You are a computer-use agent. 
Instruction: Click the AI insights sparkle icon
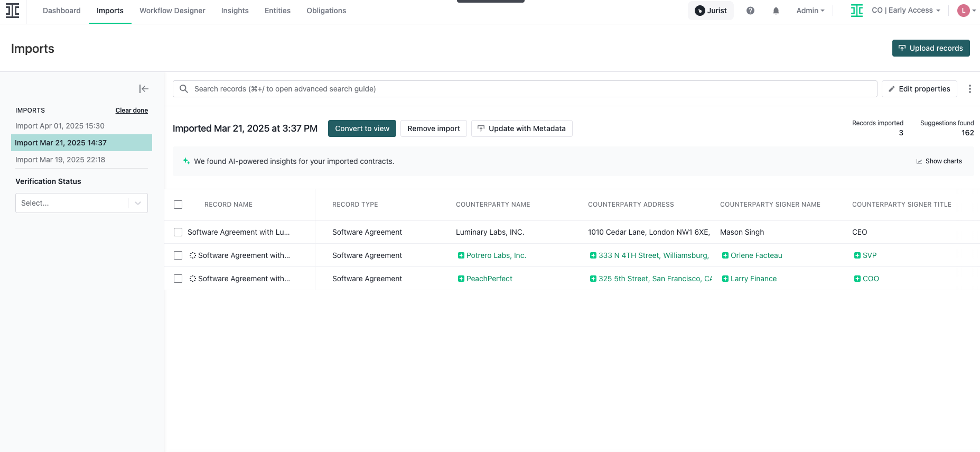point(186,161)
